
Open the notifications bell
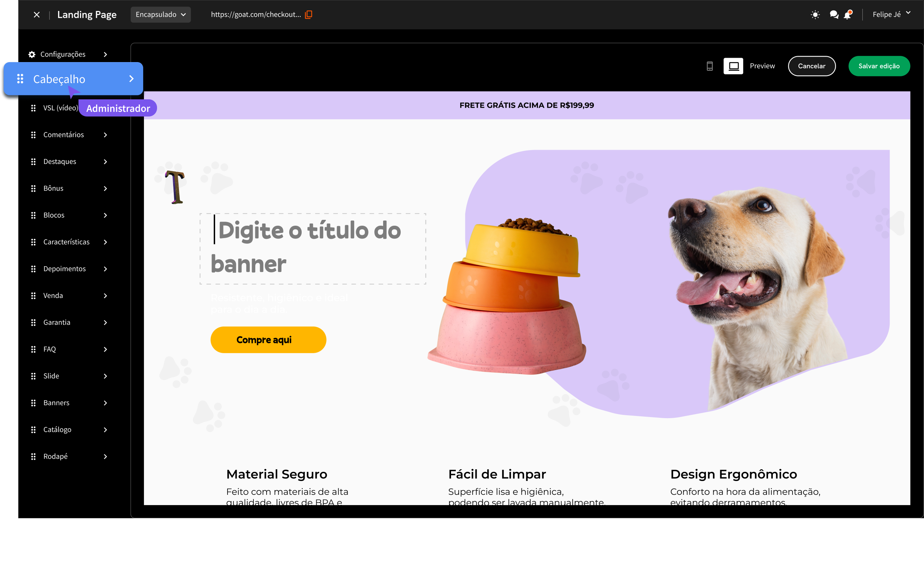848,15
